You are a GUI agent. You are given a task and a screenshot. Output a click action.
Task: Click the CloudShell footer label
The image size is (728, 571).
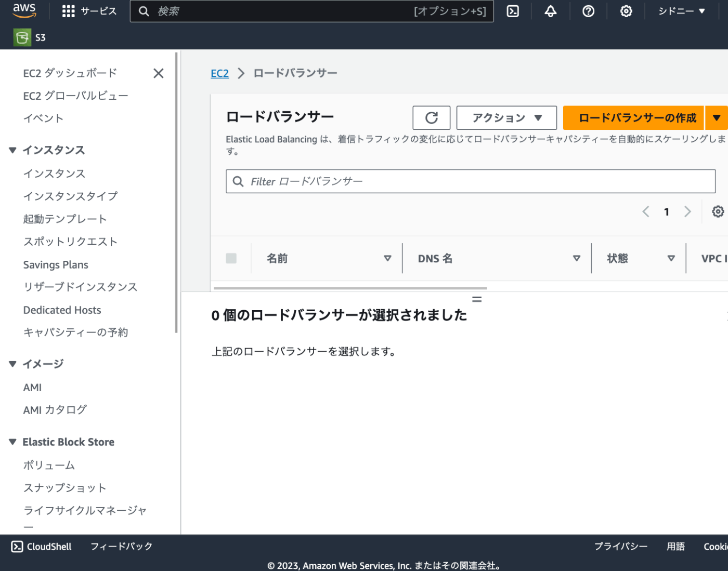coord(49,547)
